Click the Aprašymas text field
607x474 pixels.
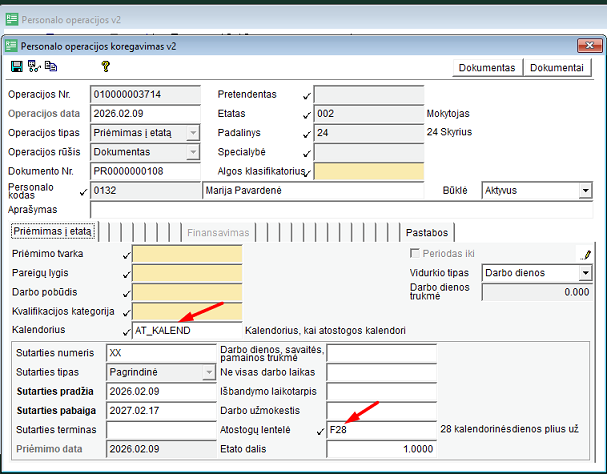tap(340, 210)
